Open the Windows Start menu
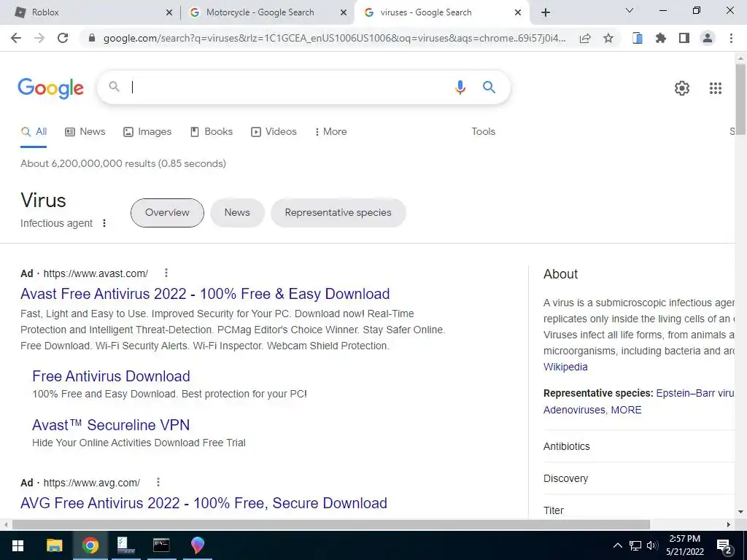The height and width of the screenshot is (560, 747). tap(18, 545)
